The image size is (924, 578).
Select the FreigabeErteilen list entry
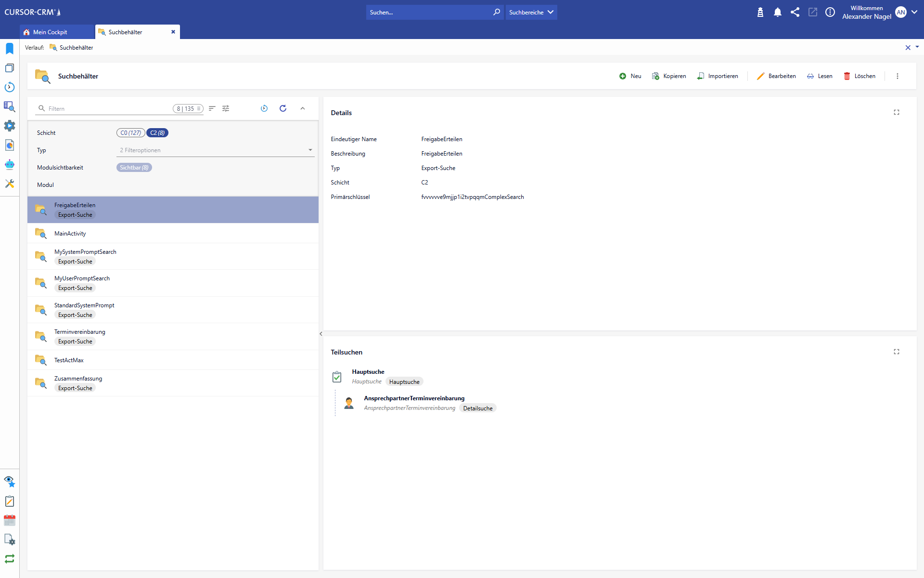coord(173,210)
